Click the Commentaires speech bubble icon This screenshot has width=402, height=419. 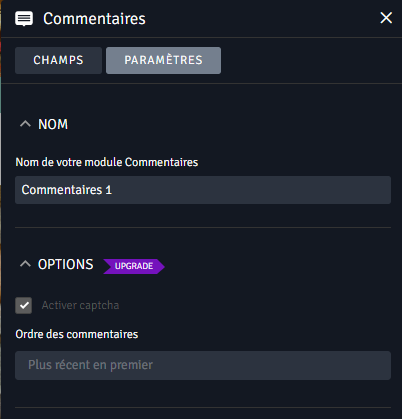(x=24, y=19)
